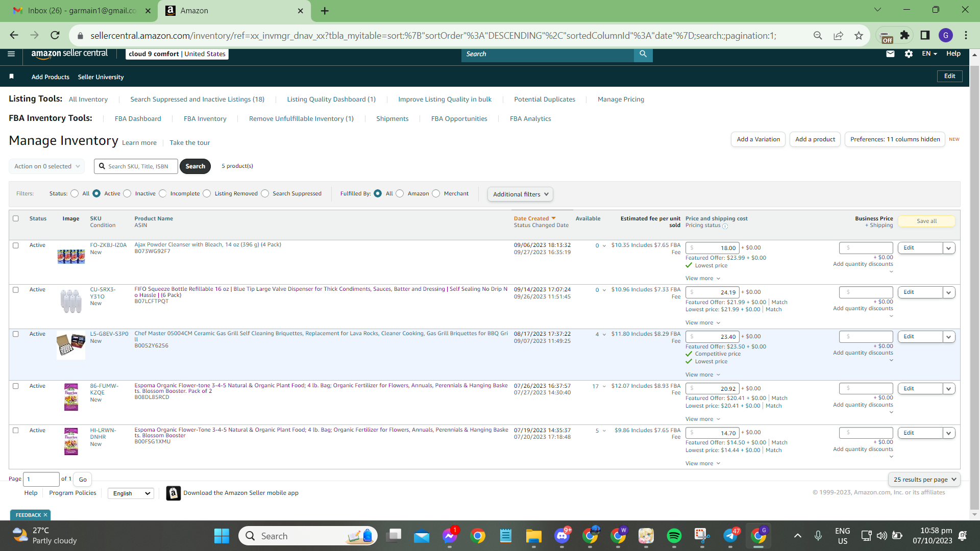980x551 pixels.
Task: Open Chrome side panel icon
Action: [x=925, y=35]
